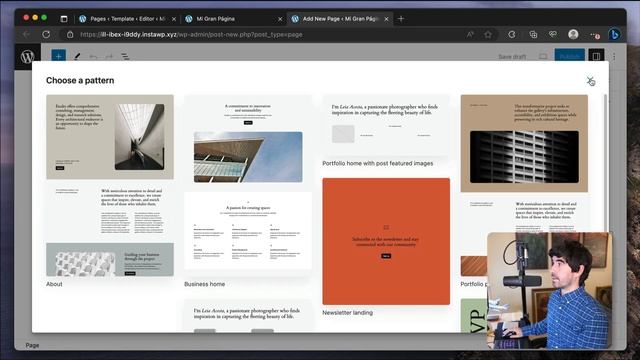Viewport: 640px width, 360px height.
Task: Click the Newsletter landing label
Action: click(x=347, y=313)
